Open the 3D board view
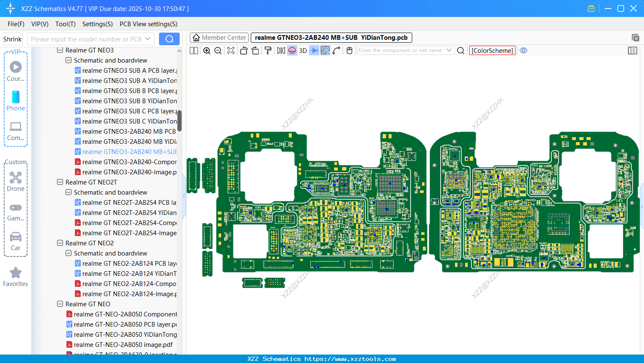The height and width of the screenshot is (363, 644). (x=303, y=51)
